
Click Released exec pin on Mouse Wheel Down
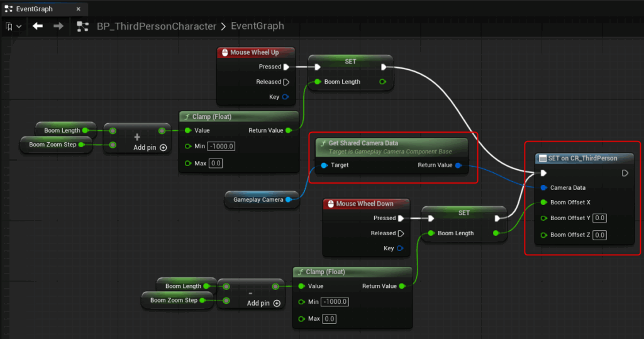(399, 233)
